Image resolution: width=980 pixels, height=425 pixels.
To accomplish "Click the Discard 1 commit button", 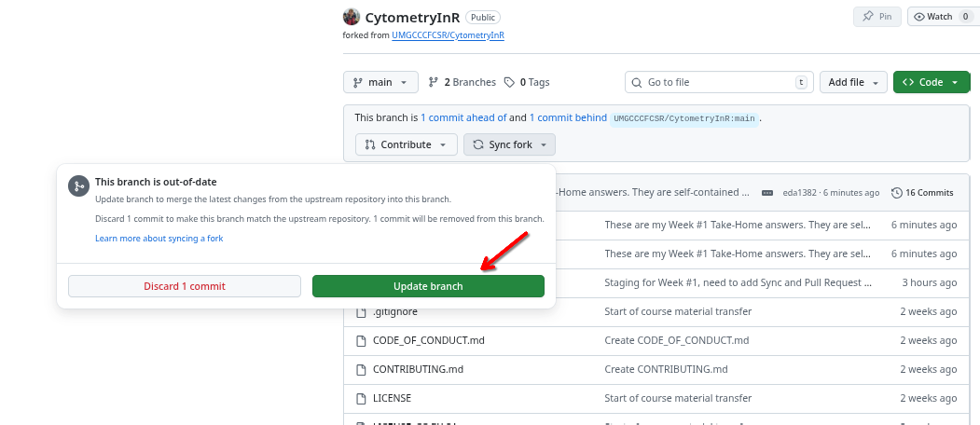I will coord(185,286).
